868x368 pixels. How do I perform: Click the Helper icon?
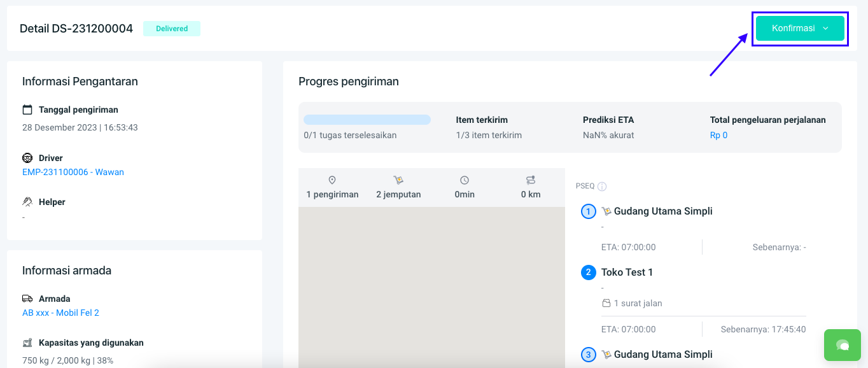(27, 202)
